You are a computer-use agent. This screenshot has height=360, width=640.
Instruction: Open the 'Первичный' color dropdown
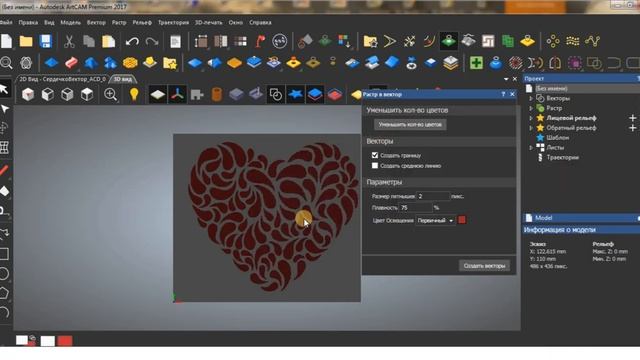[435, 220]
